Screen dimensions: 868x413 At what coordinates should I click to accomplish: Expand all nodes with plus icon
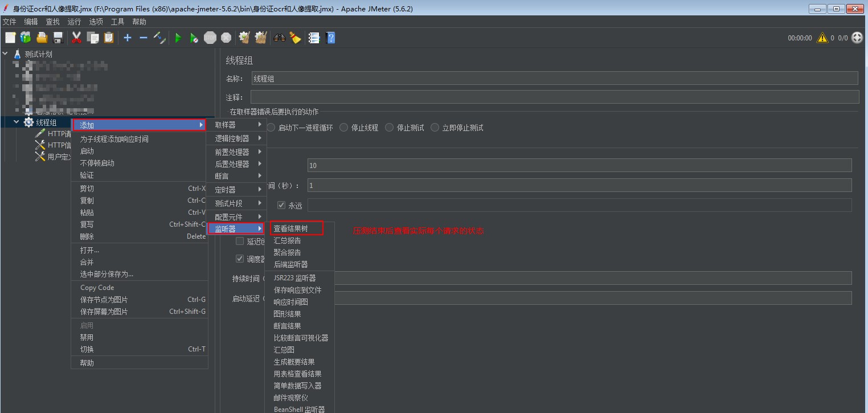(128, 38)
